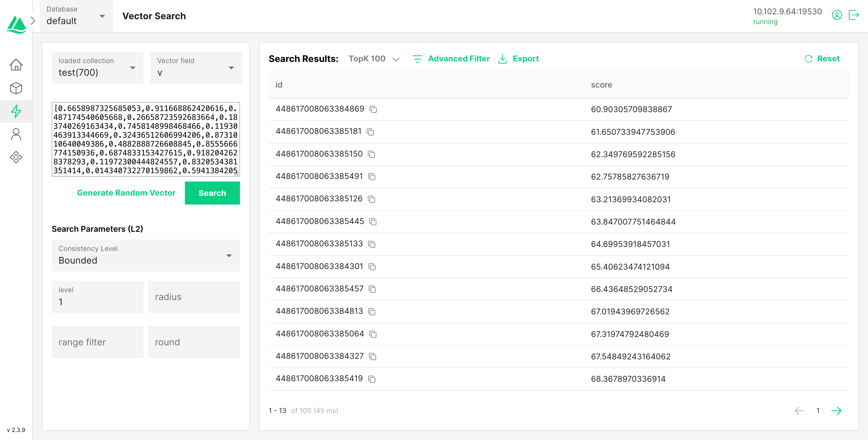
Task: Expand the sidebar with chevron arrow
Action: (x=33, y=21)
